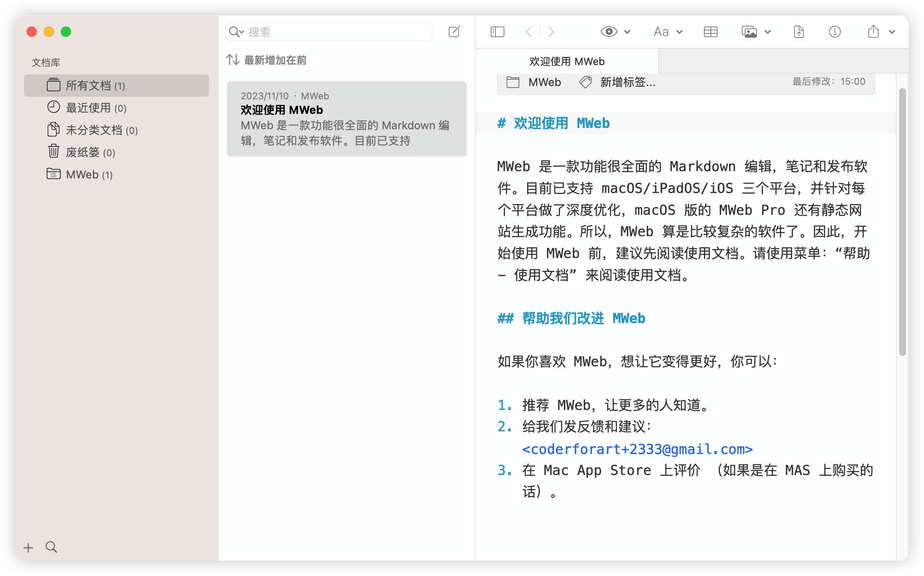The height and width of the screenshot is (576, 924).
Task: Open the 废纸篓 trash
Action: [116, 152]
